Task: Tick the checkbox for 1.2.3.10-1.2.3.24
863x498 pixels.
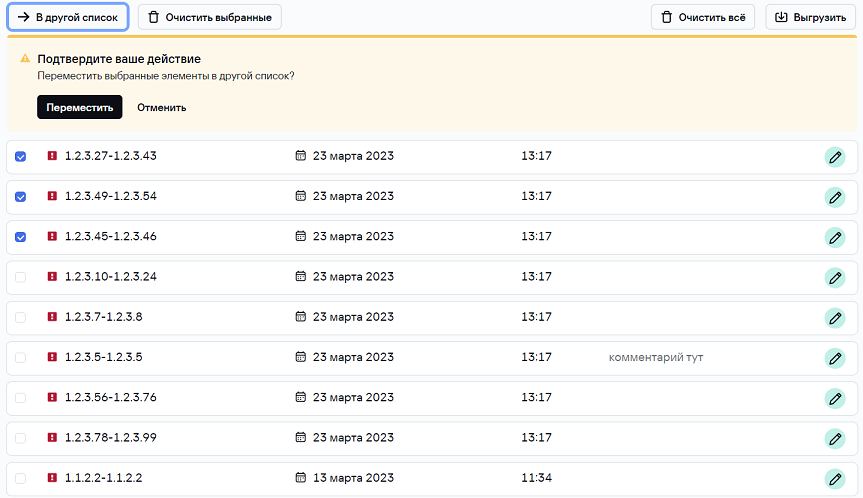Action: (20, 277)
